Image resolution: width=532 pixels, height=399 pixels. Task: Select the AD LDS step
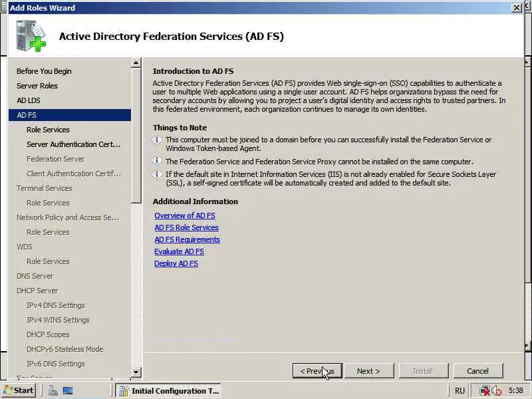coord(29,100)
